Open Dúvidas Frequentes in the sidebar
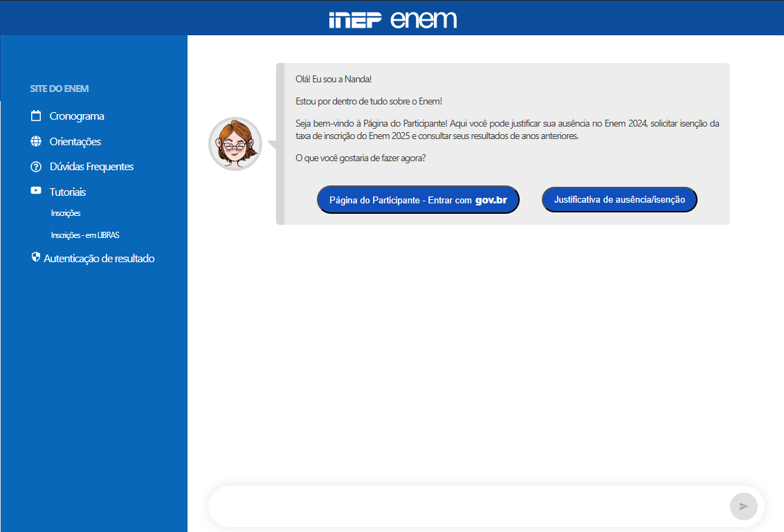 pyautogui.click(x=91, y=167)
